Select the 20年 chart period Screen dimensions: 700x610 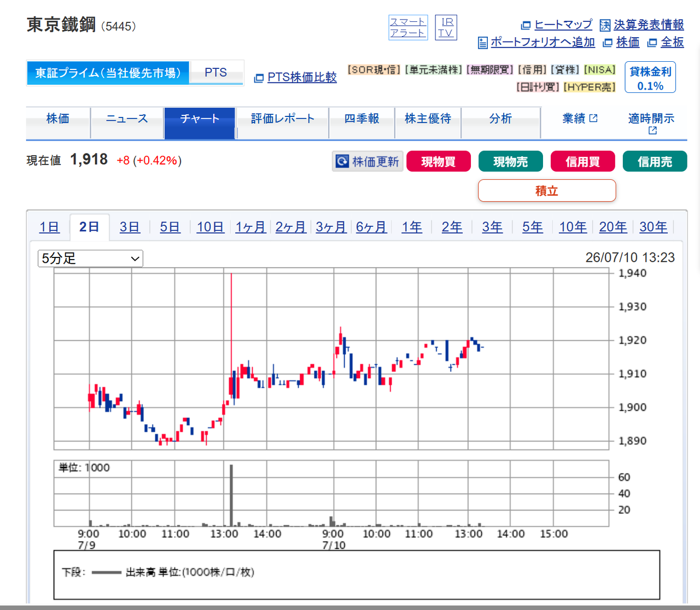pos(613,227)
